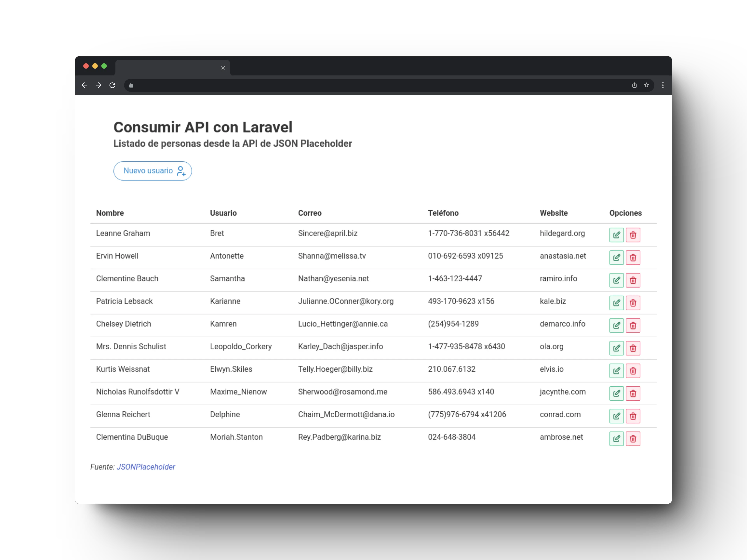Go back to previous page
This screenshot has height=560, width=747.
pyautogui.click(x=84, y=85)
